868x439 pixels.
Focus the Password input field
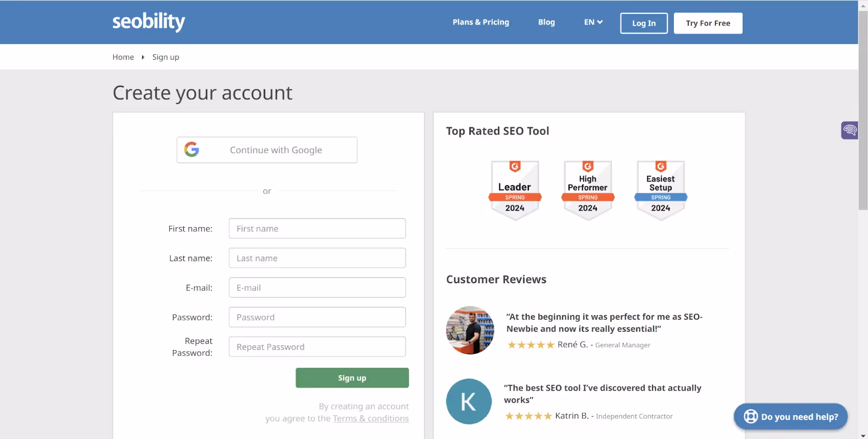317,317
